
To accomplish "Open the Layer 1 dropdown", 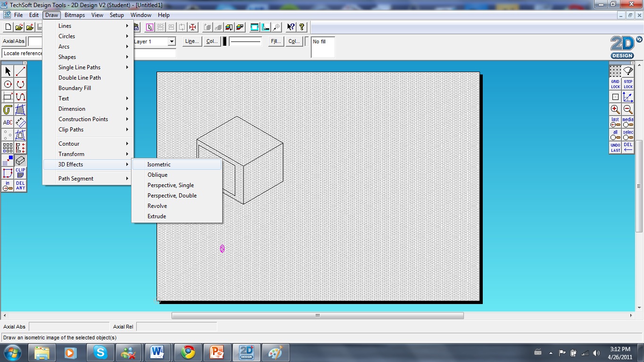I will tap(172, 41).
